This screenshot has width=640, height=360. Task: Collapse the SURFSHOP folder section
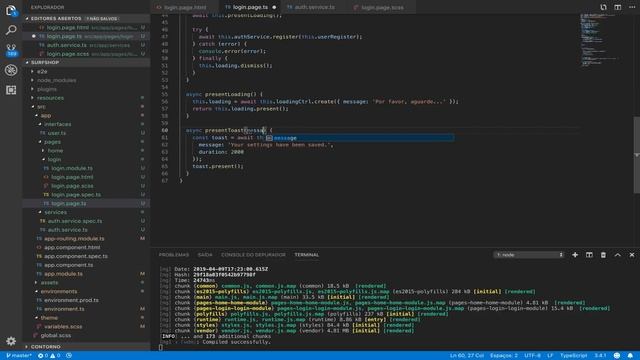(86, 62)
